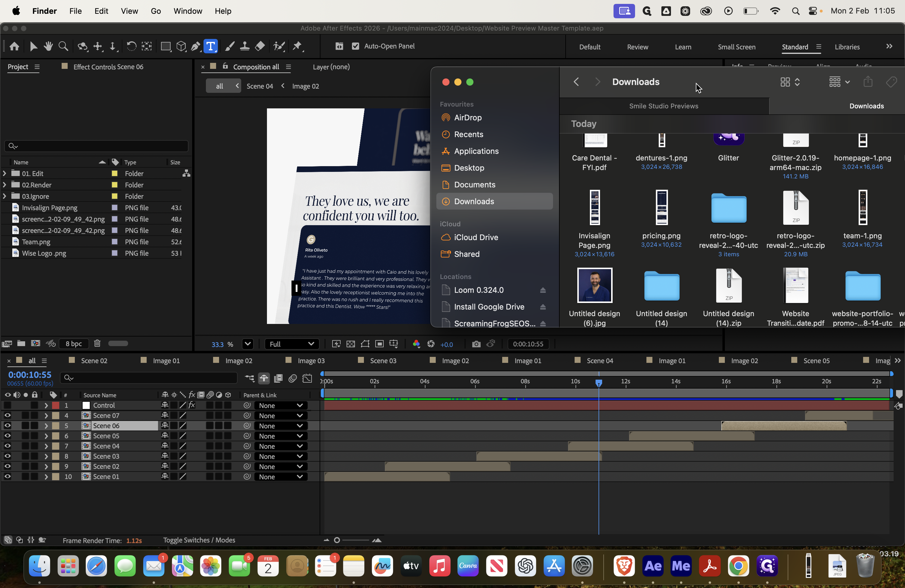Select the Zoom magnifier tool

click(63, 46)
